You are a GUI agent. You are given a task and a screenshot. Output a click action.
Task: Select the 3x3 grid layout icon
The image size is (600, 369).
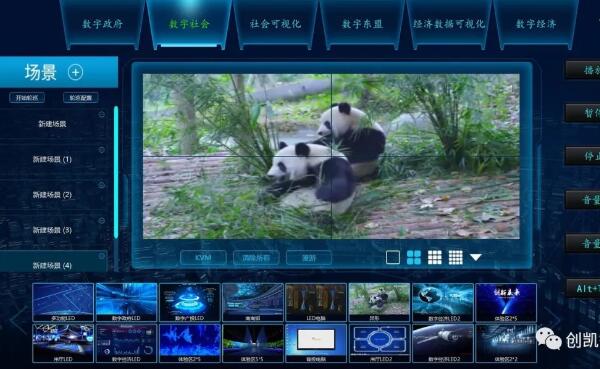pos(435,257)
